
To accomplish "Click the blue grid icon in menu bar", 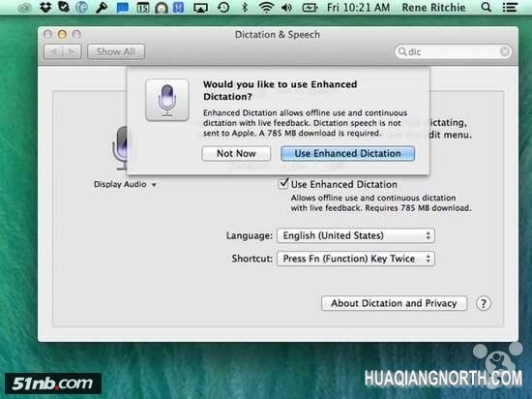I will [x=179, y=8].
